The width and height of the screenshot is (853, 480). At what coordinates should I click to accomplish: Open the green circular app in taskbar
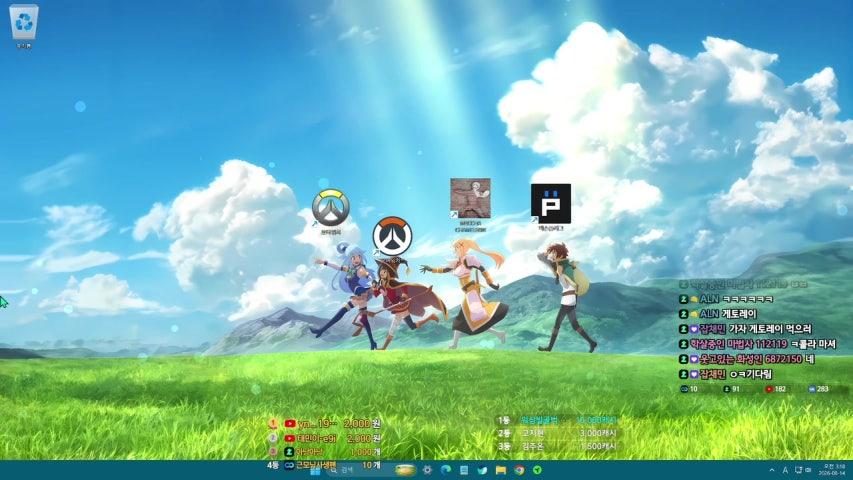537,470
